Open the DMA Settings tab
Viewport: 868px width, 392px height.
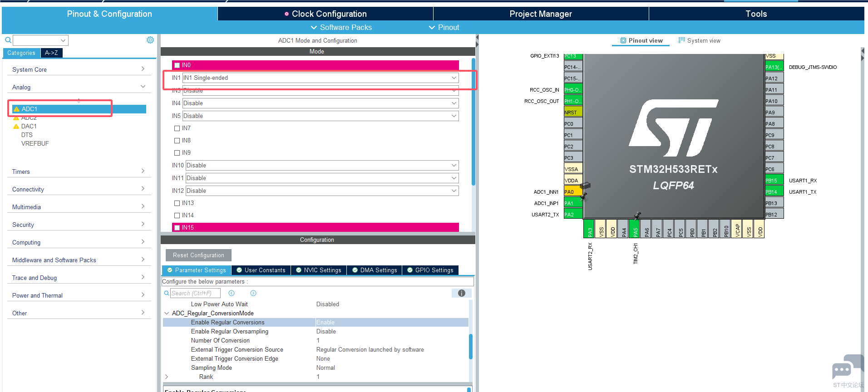coord(375,270)
